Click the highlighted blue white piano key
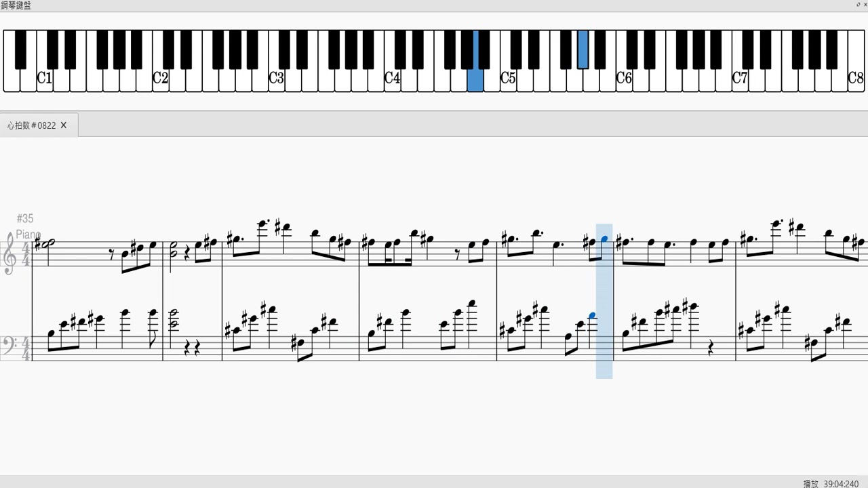The image size is (868, 488). click(475, 80)
